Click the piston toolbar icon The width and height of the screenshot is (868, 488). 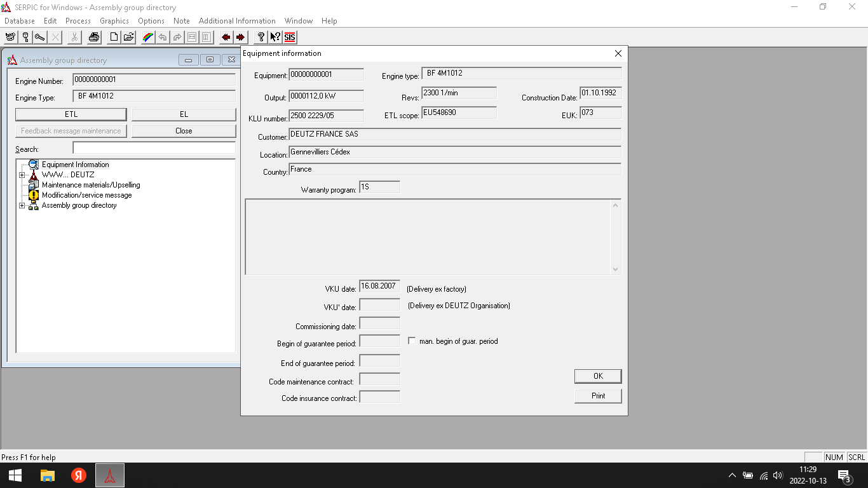[25, 37]
